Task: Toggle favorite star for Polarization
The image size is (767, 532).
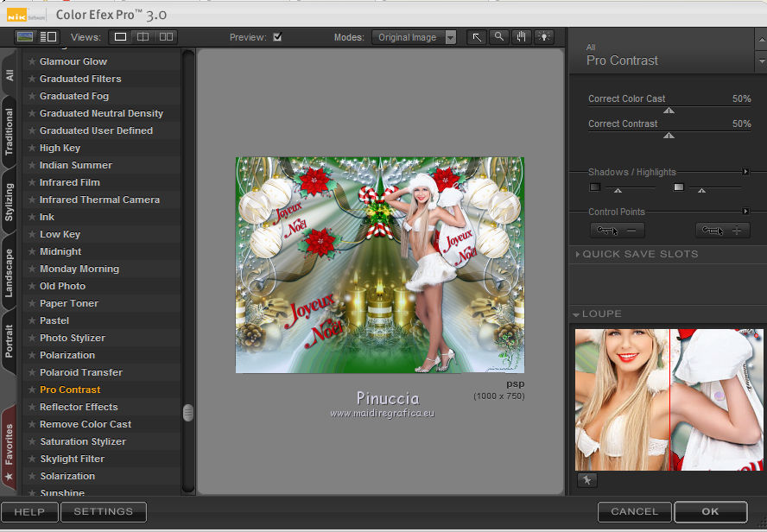Action: click(32, 355)
